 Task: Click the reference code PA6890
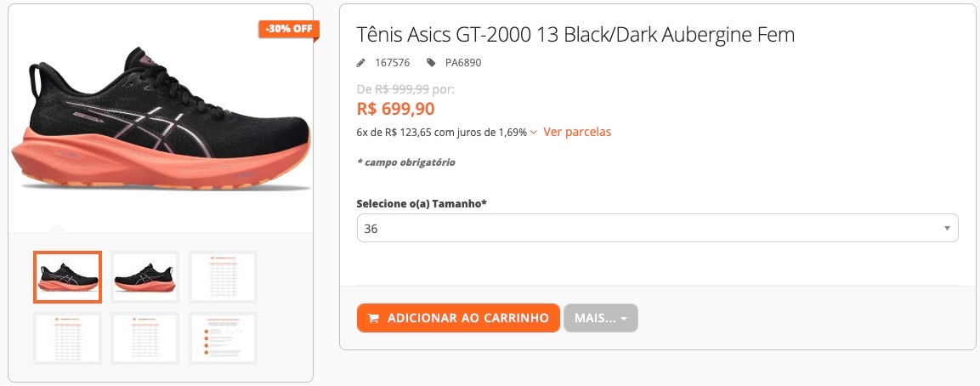pyautogui.click(x=463, y=62)
